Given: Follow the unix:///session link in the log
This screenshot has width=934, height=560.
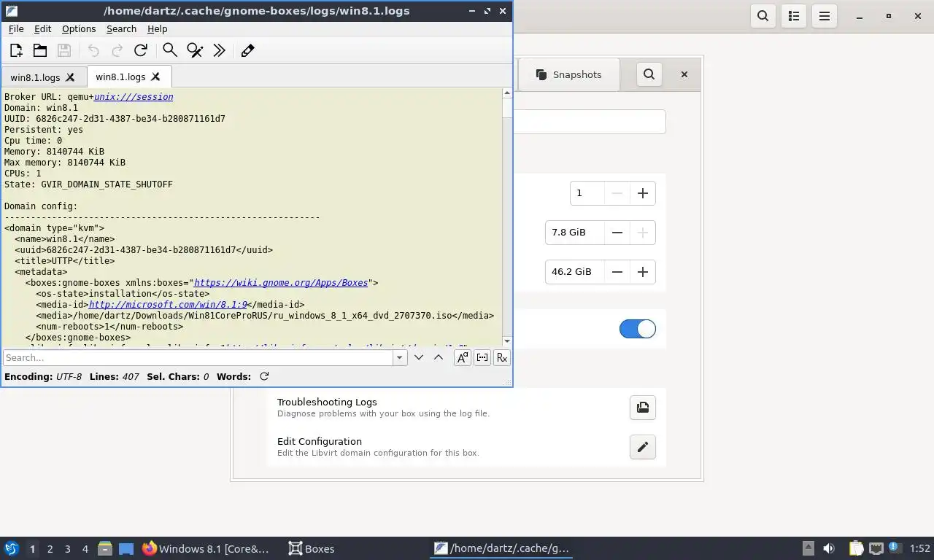Looking at the screenshot, I should (134, 96).
